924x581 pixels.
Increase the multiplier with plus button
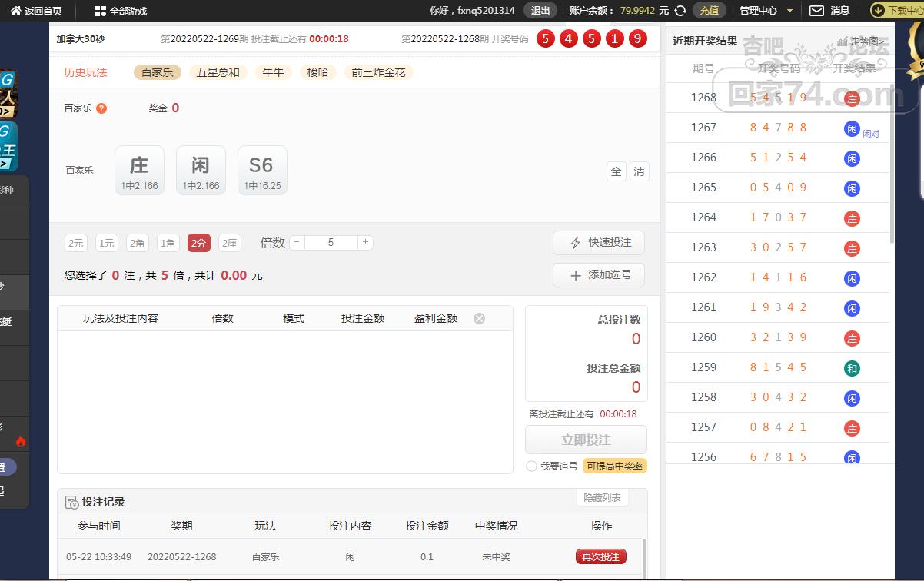[x=365, y=242]
